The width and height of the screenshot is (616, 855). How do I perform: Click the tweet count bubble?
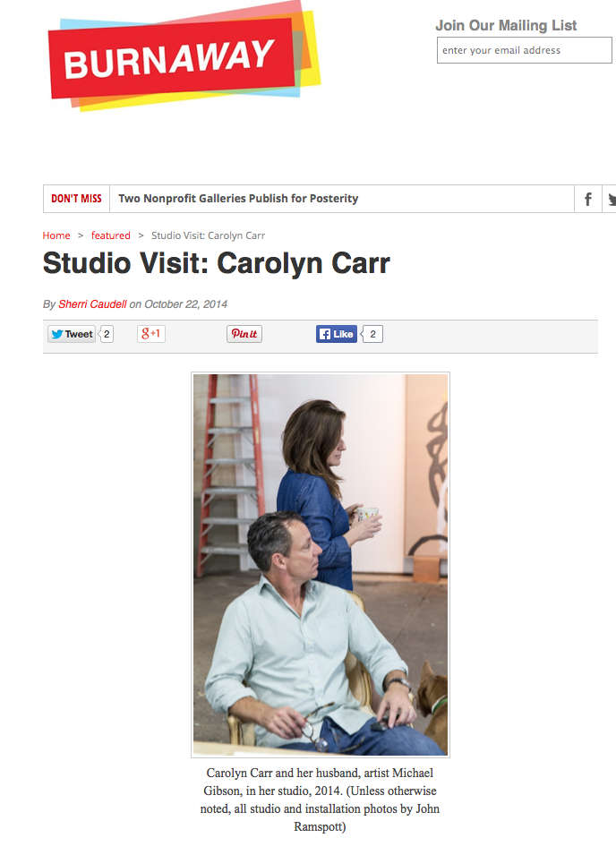(107, 334)
